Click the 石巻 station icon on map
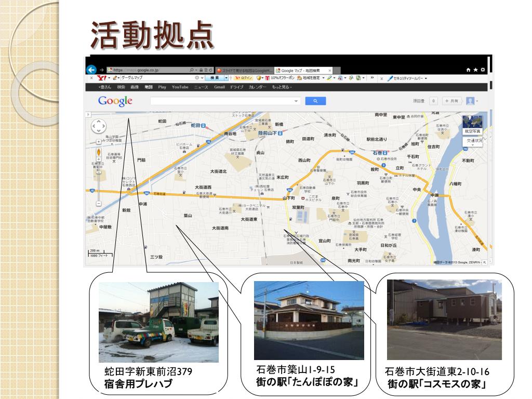 385,153
